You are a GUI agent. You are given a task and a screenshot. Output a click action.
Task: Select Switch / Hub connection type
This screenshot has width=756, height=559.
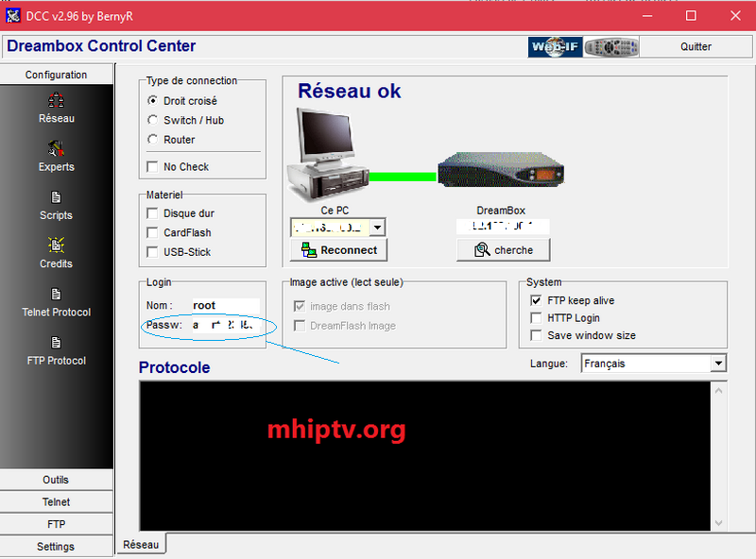click(x=152, y=120)
